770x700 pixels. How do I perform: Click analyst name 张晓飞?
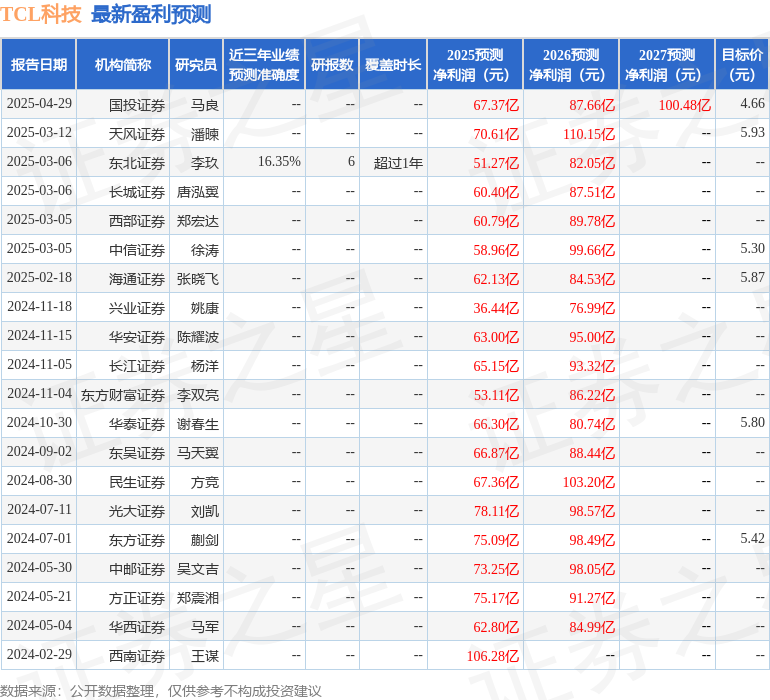click(x=198, y=279)
